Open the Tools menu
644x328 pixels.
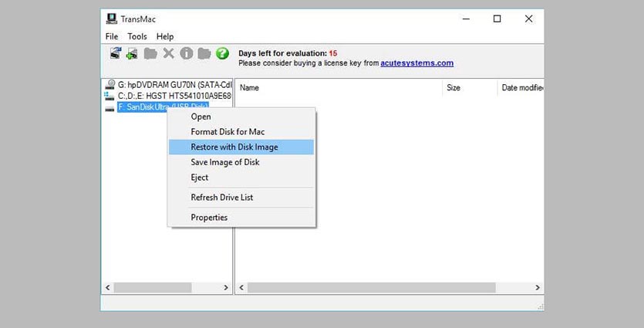click(137, 36)
